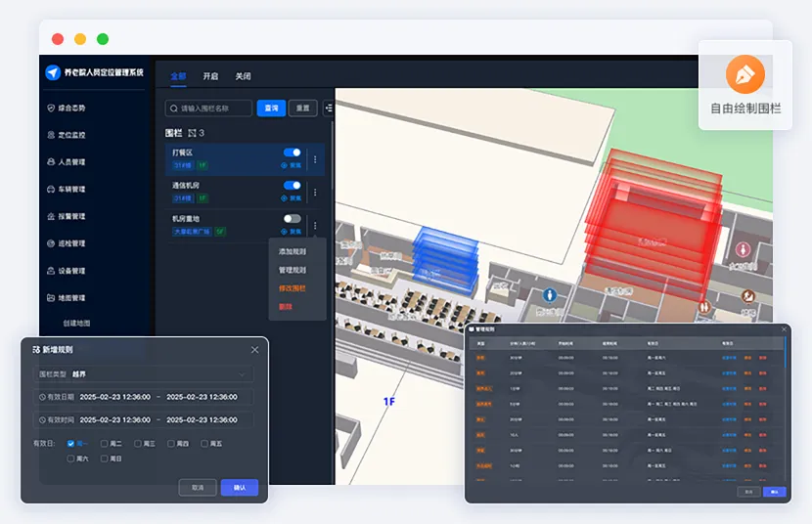Open the three-dot menu for 通信机房
The height and width of the screenshot is (524, 812).
coord(315,193)
